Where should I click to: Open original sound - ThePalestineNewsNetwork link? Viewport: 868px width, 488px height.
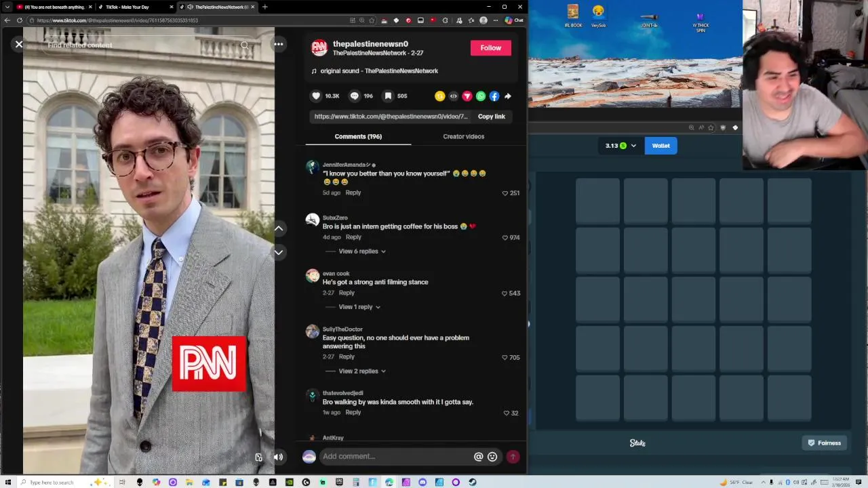pos(379,70)
